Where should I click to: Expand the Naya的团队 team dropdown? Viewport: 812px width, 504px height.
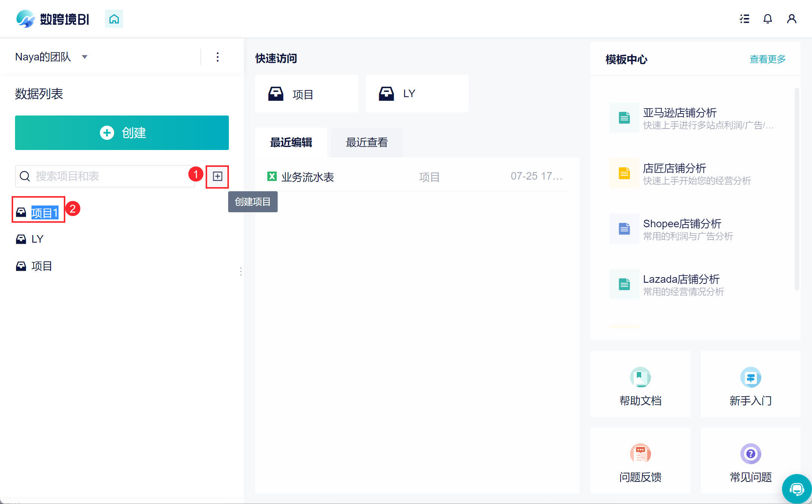click(85, 57)
